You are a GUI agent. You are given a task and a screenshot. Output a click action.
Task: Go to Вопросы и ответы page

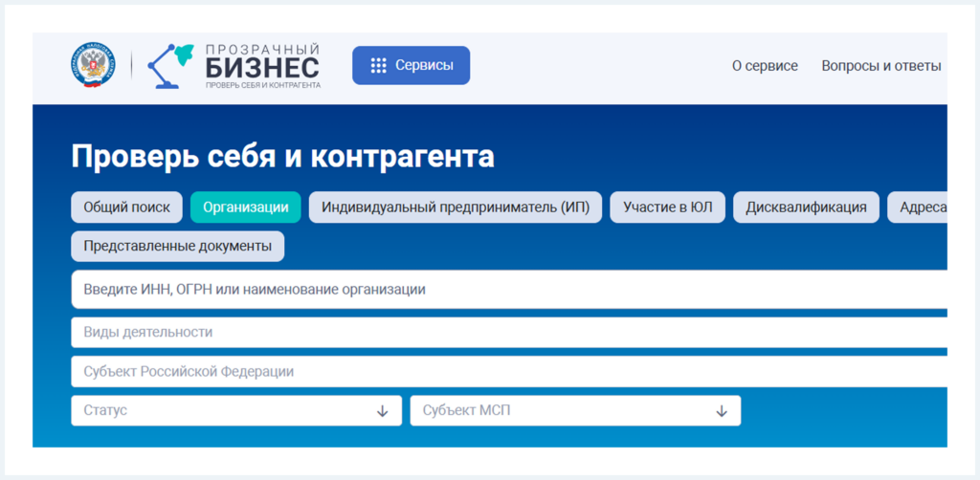tap(880, 66)
